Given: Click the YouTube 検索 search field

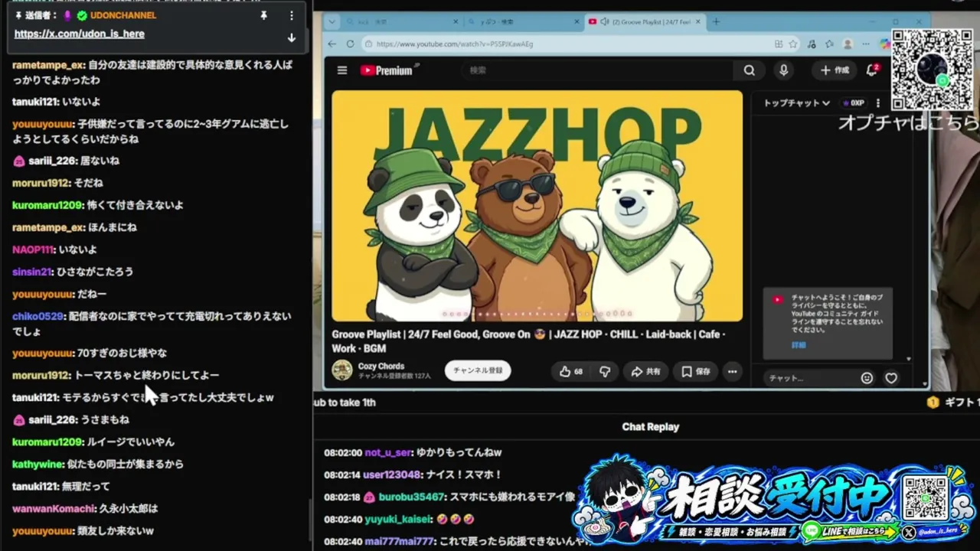Looking at the screenshot, I should [597, 70].
